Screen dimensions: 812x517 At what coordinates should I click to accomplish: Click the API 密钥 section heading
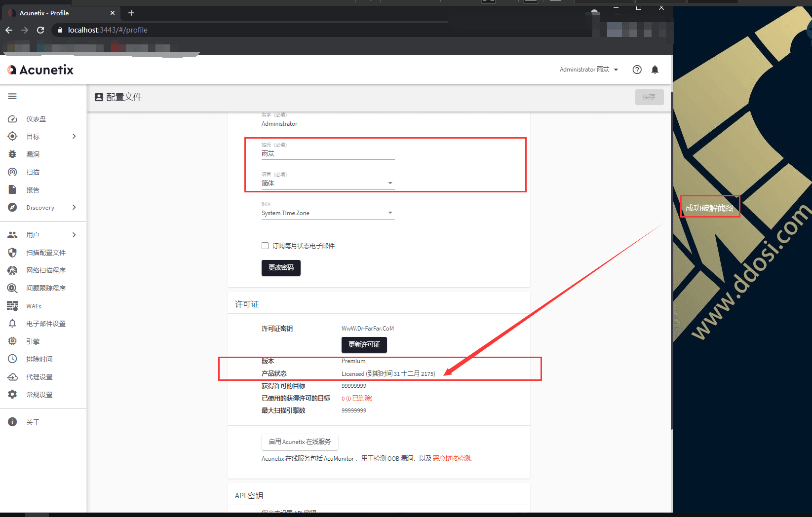pos(249,495)
